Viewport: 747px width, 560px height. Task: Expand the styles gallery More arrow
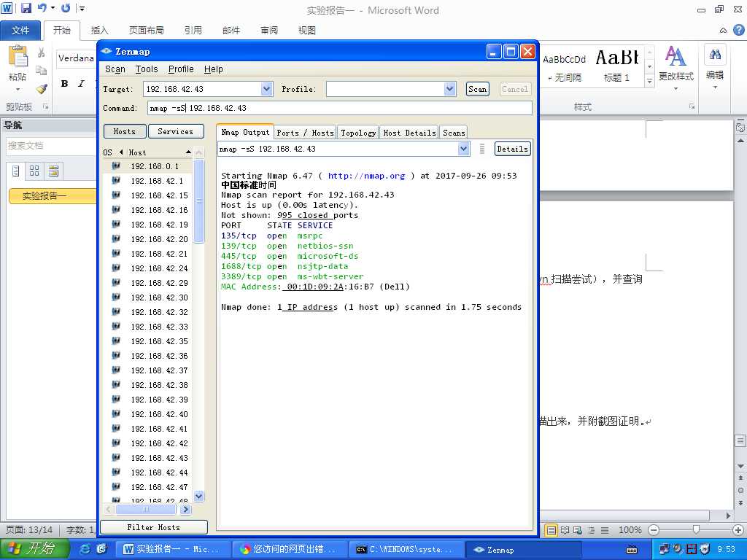[x=649, y=82]
